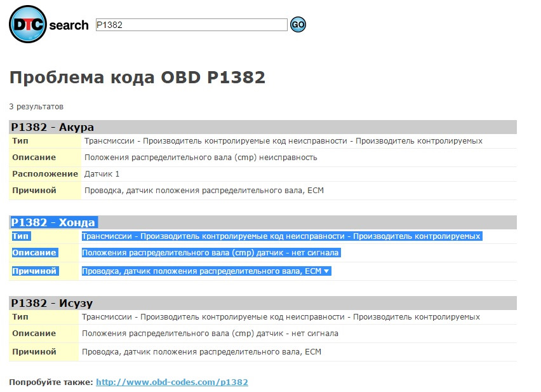
Task: Click Исузу cause "Проводка, датчик... ECM"
Action: 201,352
